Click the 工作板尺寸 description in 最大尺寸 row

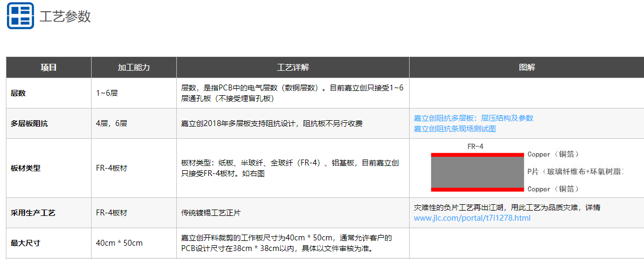click(287, 243)
